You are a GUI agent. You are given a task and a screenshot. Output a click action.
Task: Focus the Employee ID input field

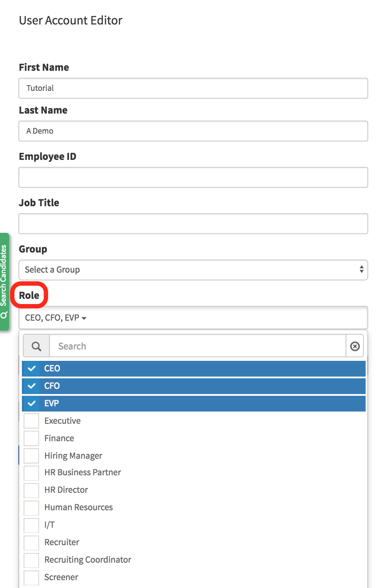[193, 177]
